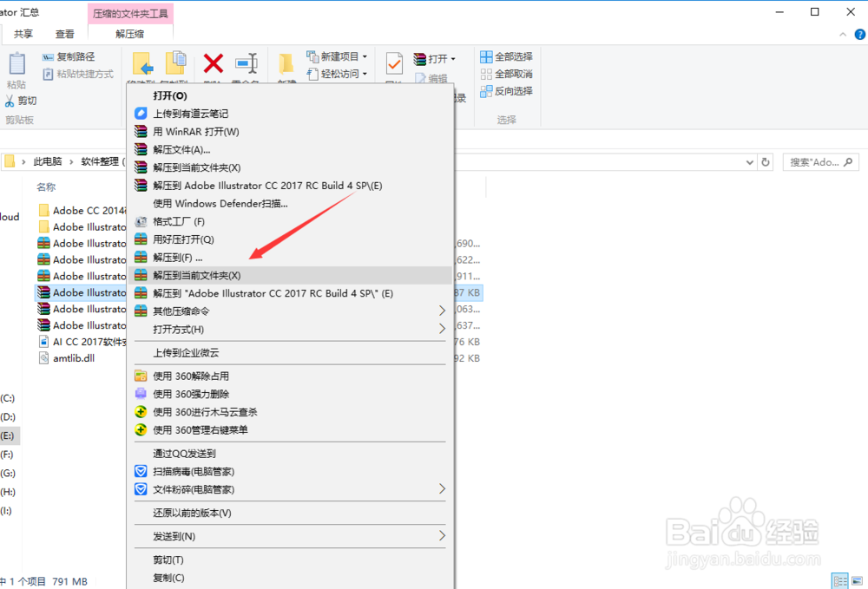Switch to large icons view icon
868x589 pixels.
click(858, 580)
